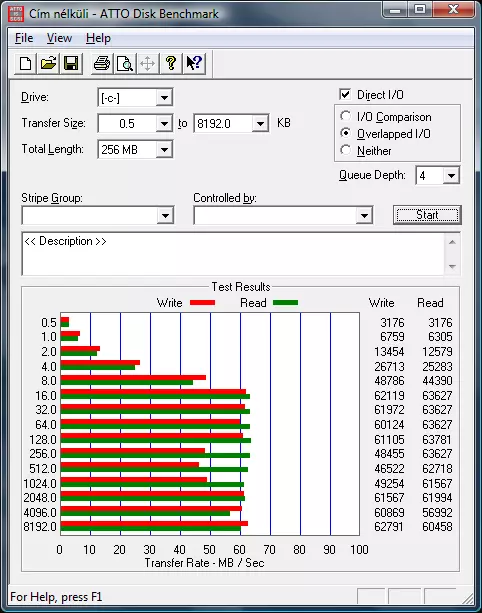
Task: Choose the Neither radio option
Action: pos(345,150)
